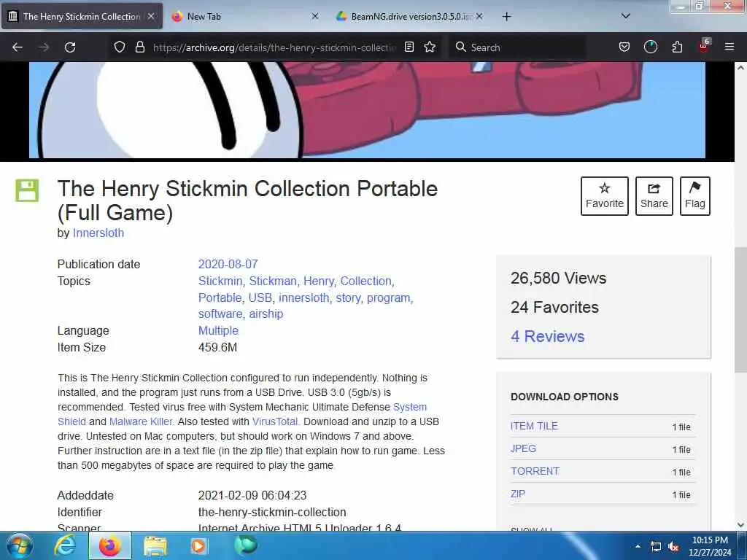Expand the list all tabs chevron
Image resolution: width=747 pixels, height=560 pixels.
(x=626, y=16)
